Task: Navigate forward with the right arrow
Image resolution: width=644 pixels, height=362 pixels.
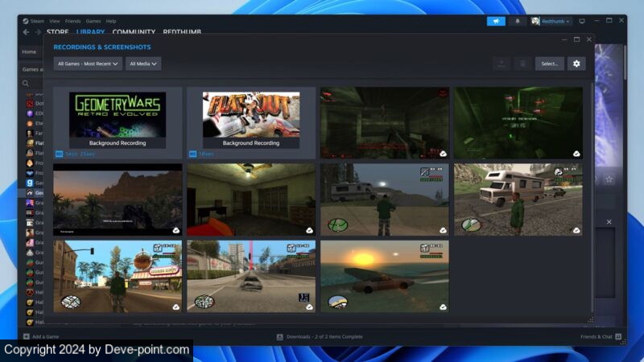Action: [38, 32]
